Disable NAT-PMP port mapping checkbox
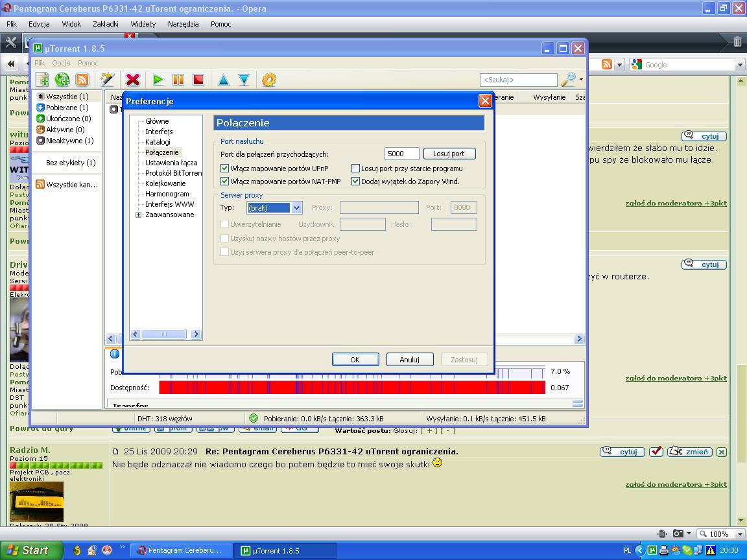 (225, 181)
